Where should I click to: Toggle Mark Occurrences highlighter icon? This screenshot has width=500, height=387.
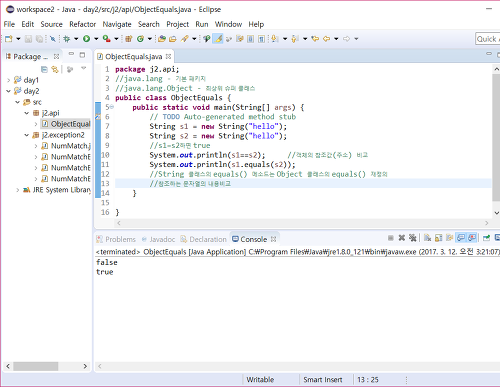pos(218,39)
